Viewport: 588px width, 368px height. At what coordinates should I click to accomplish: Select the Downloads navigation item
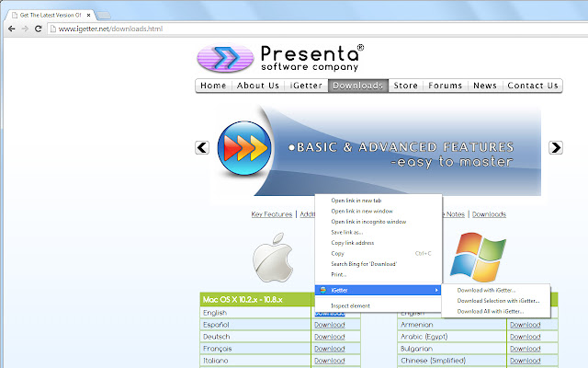coord(358,86)
